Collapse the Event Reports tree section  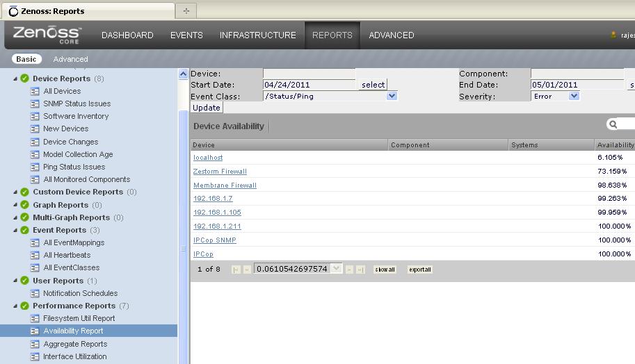click(x=15, y=230)
